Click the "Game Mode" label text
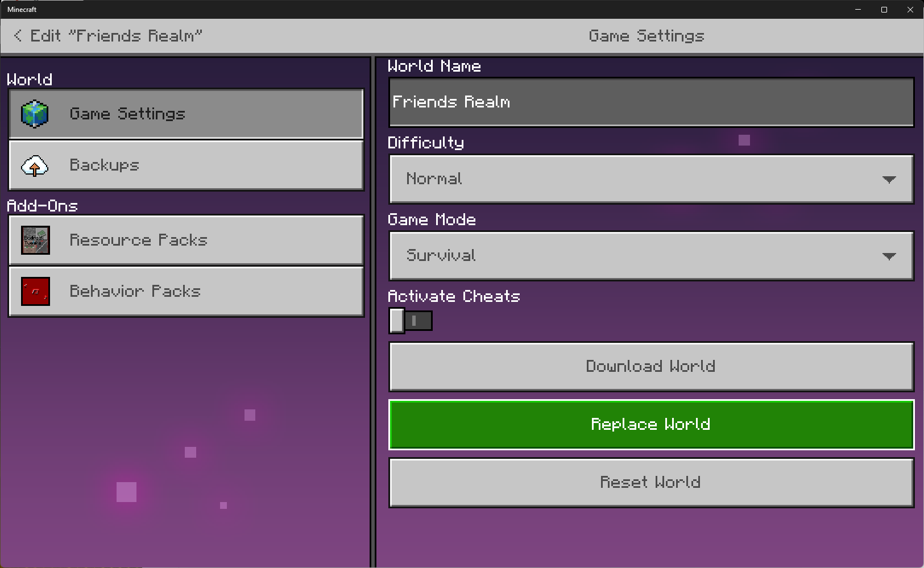The width and height of the screenshot is (924, 568). click(x=432, y=219)
